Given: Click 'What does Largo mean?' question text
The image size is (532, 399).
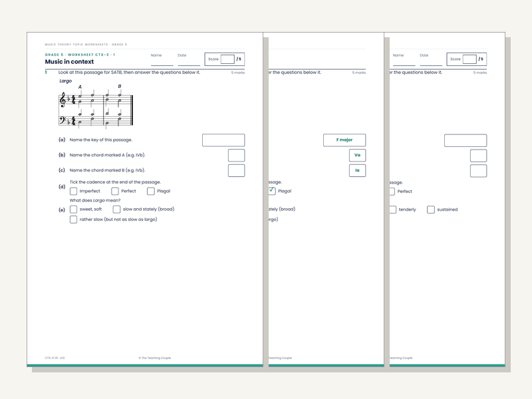Looking at the screenshot, I should [x=95, y=201].
